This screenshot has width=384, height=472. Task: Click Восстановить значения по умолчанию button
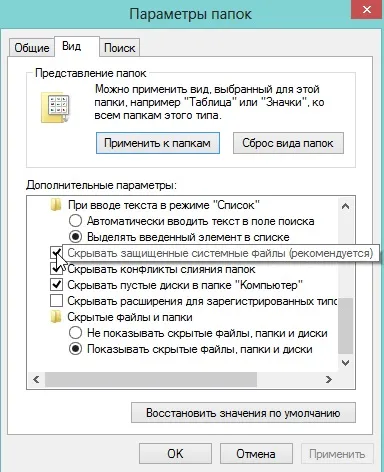coord(243,413)
